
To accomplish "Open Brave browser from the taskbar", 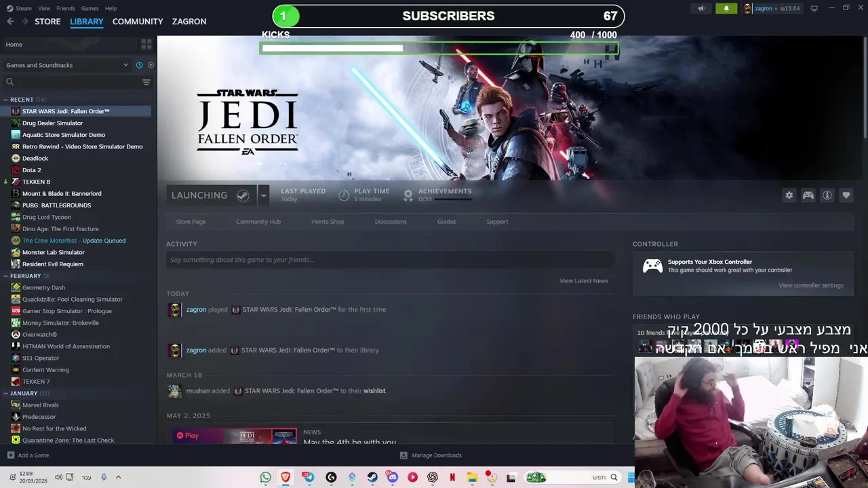I will [x=285, y=477].
